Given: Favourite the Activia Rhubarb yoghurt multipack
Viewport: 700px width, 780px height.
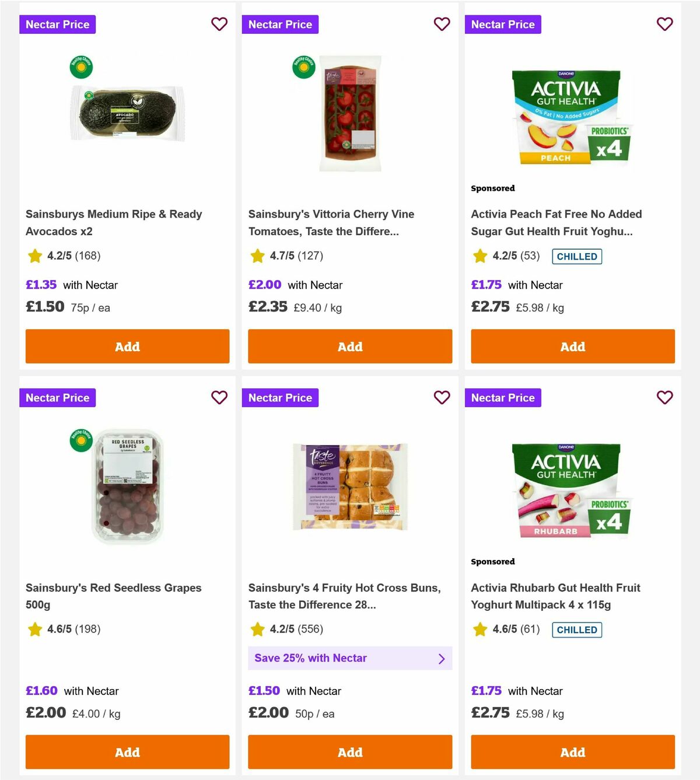Looking at the screenshot, I should [x=665, y=397].
